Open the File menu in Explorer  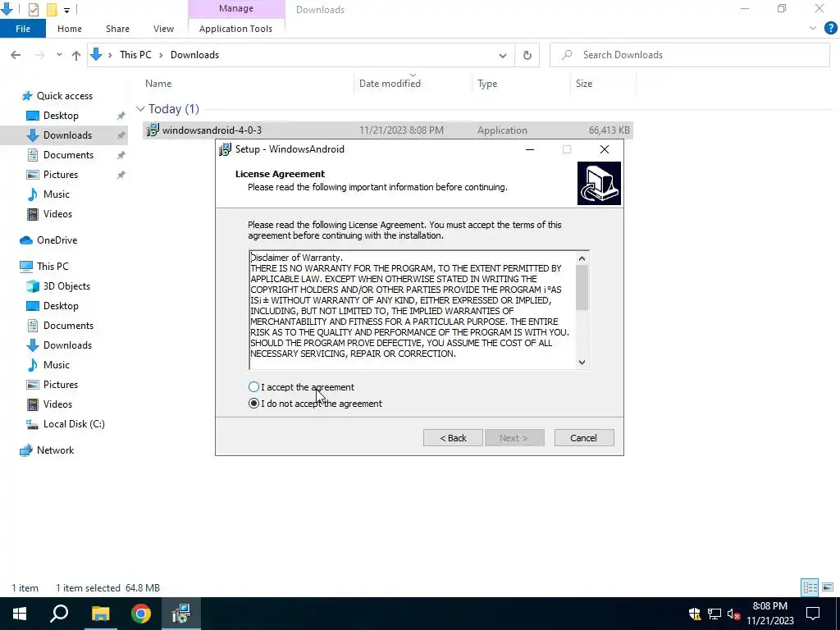pyautogui.click(x=23, y=29)
